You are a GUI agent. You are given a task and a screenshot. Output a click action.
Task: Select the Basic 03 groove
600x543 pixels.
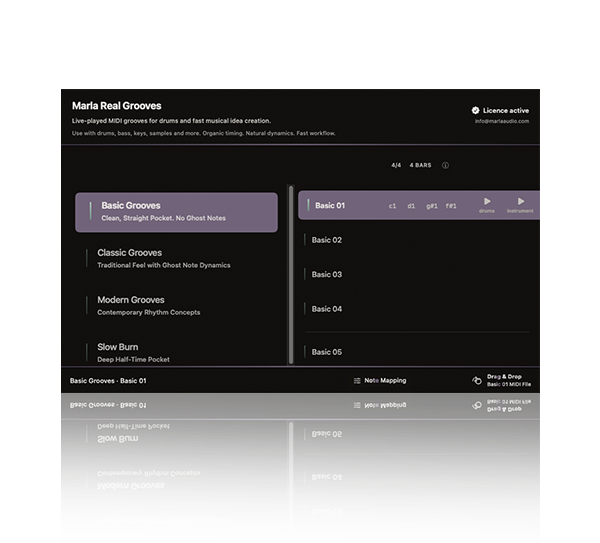(x=419, y=274)
